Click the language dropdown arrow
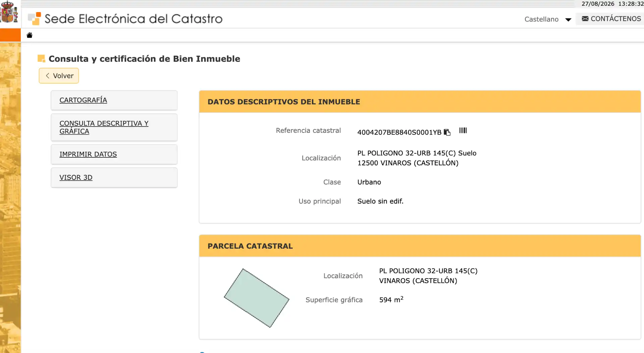 coord(568,19)
